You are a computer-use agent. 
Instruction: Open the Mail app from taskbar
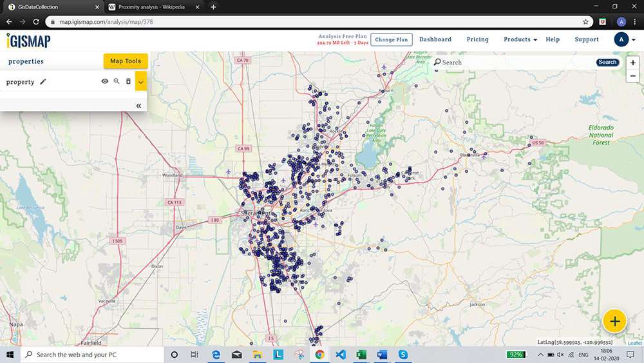(x=236, y=355)
